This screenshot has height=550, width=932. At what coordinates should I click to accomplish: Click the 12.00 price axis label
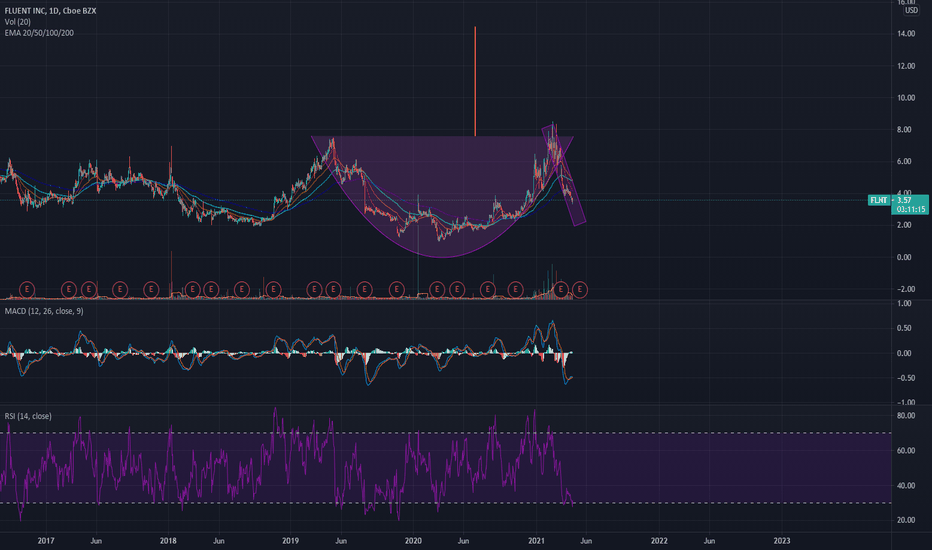(x=906, y=66)
